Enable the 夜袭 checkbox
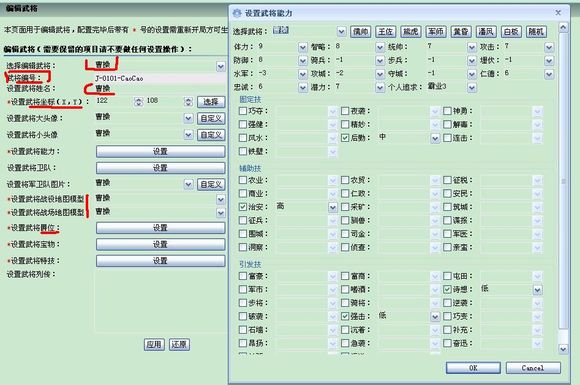Screen dimensions: 580x385 (345, 111)
